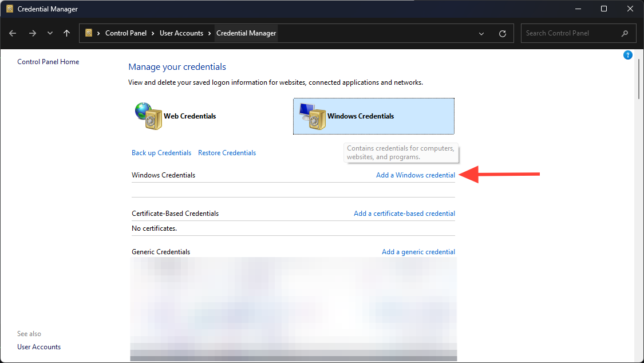The width and height of the screenshot is (644, 363).
Task: Click the Forward navigation arrow
Action: pyautogui.click(x=33, y=33)
